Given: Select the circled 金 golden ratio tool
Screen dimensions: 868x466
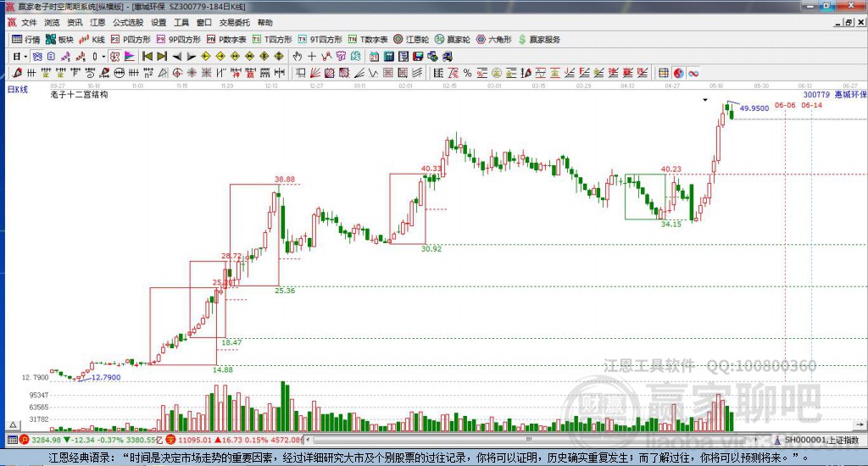Looking at the screenshot, I should [497, 73].
